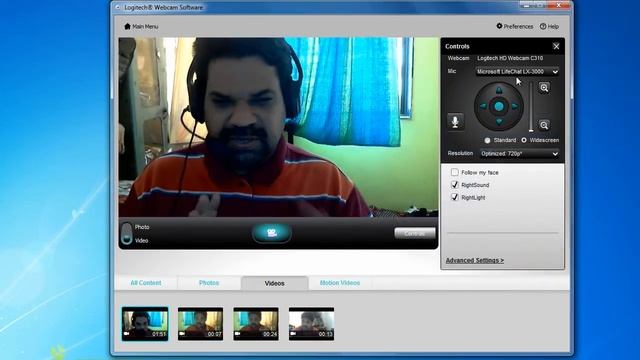
Task: Adjust the vertical zoom slider
Action: click(x=531, y=107)
